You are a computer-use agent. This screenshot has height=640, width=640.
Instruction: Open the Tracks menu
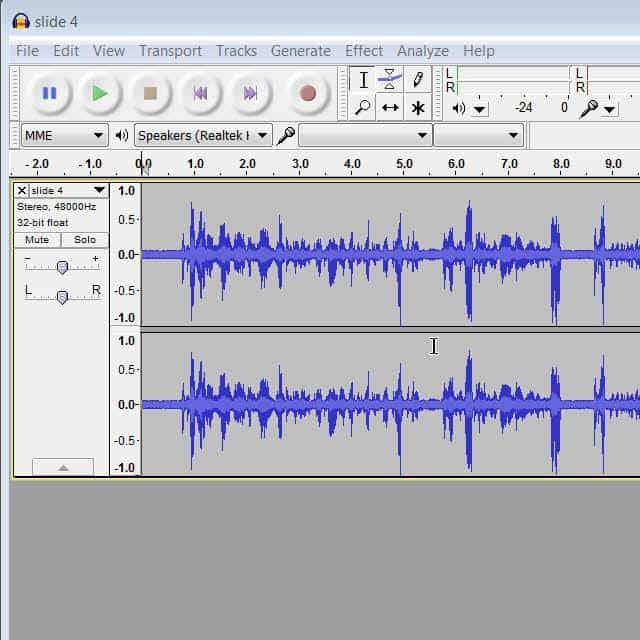click(x=236, y=51)
